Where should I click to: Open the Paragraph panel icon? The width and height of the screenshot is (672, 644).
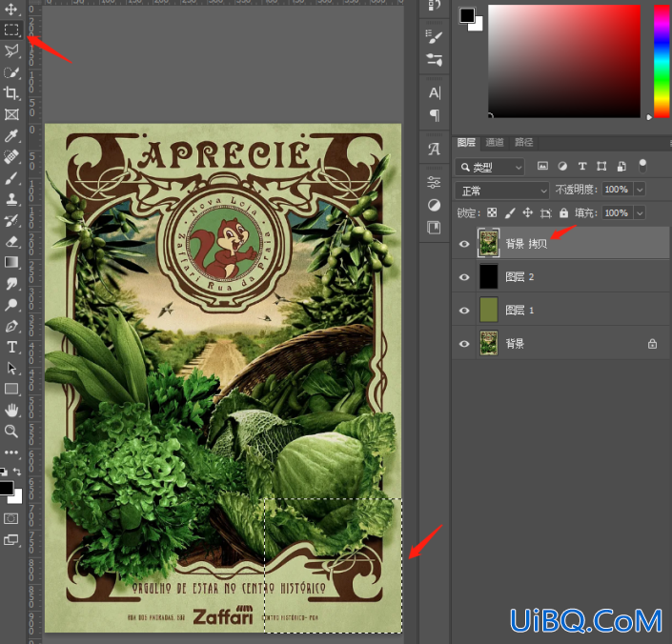tap(434, 115)
